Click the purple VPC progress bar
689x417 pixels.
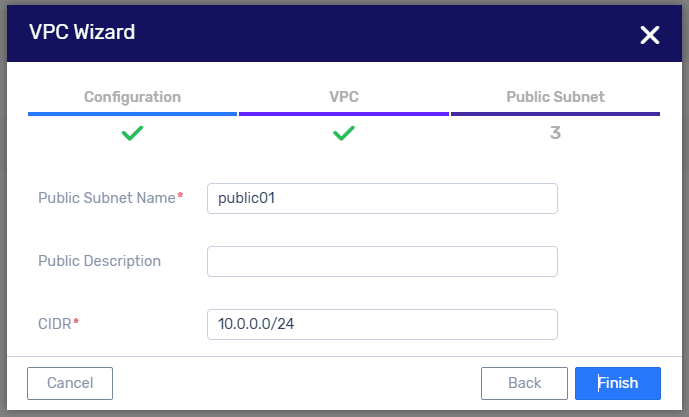pos(344,114)
